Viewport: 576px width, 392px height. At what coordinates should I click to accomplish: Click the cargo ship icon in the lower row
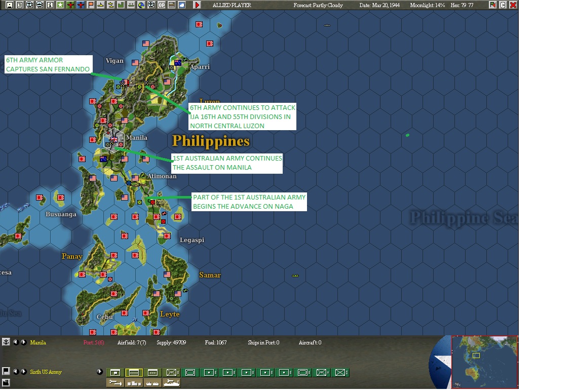coord(172,383)
